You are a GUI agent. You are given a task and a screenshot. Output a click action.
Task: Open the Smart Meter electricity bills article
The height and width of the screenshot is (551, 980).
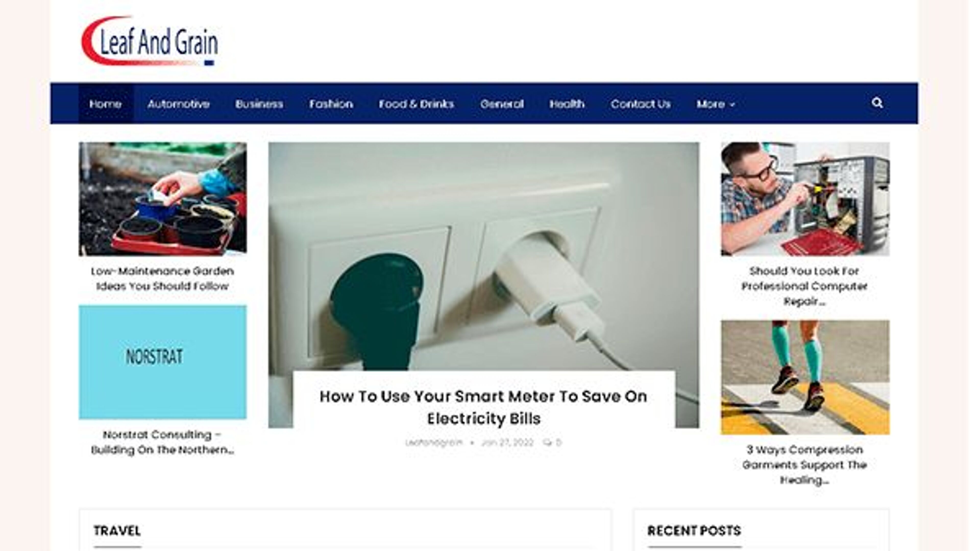(x=483, y=407)
